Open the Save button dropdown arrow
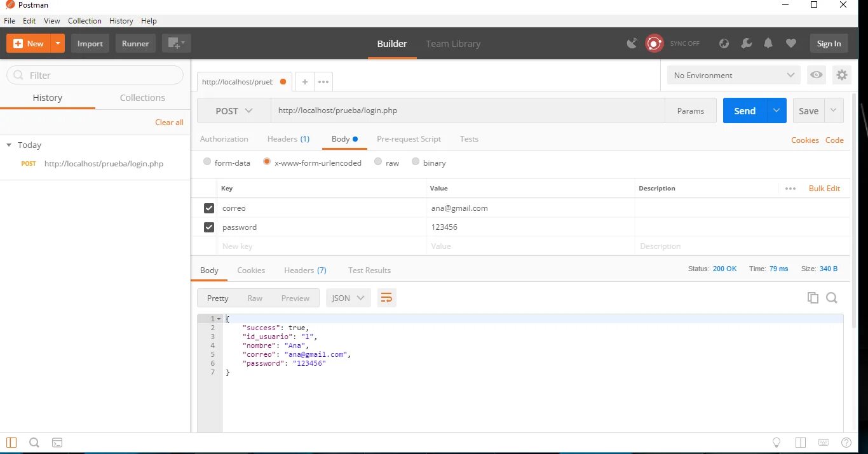 pyautogui.click(x=834, y=110)
